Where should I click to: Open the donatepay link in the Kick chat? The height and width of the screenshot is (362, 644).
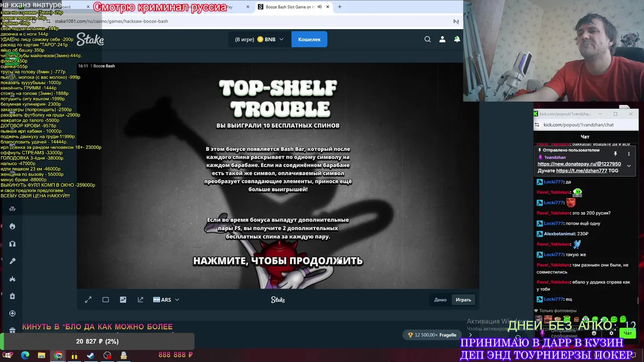(x=579, y=164)
